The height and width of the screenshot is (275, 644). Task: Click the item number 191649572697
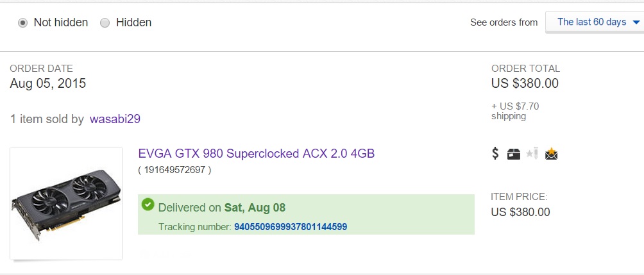174,170
